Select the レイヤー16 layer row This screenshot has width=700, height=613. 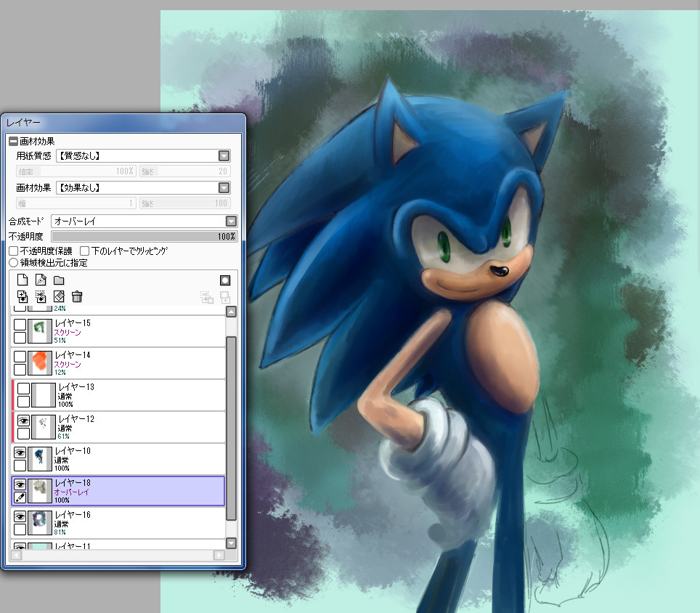(118, 523)
